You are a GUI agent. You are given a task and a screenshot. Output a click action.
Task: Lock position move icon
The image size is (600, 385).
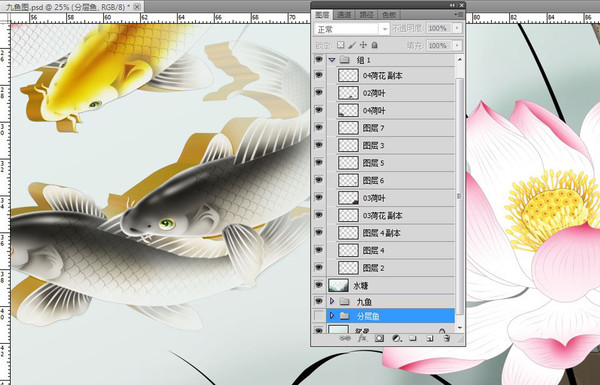[363, 45]
